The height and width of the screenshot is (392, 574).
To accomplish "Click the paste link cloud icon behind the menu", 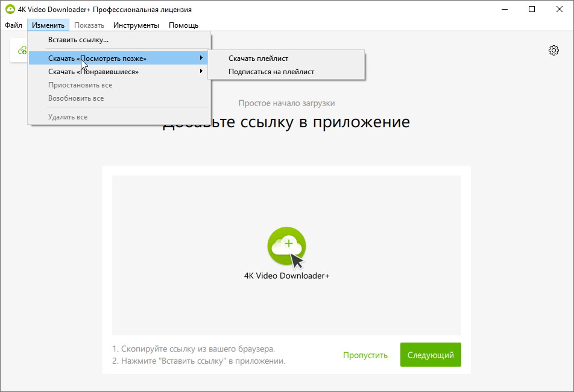I will tap(22, 50).
